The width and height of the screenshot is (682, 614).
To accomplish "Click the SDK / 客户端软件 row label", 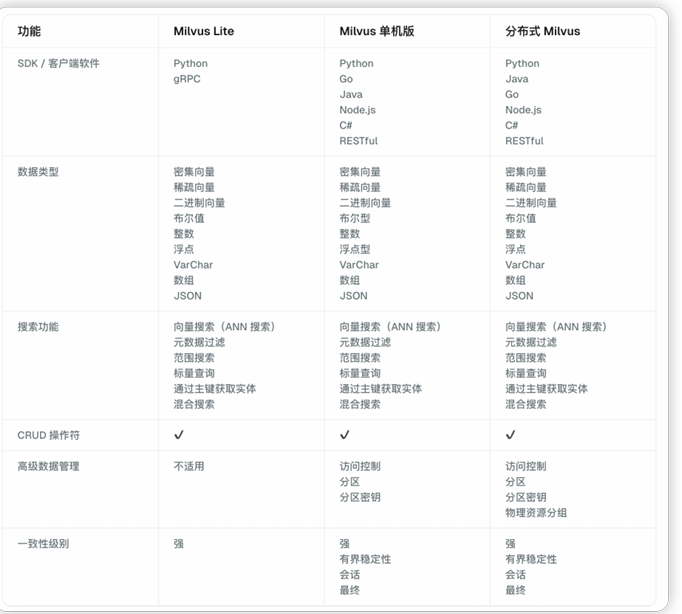I will coord(58,63).
